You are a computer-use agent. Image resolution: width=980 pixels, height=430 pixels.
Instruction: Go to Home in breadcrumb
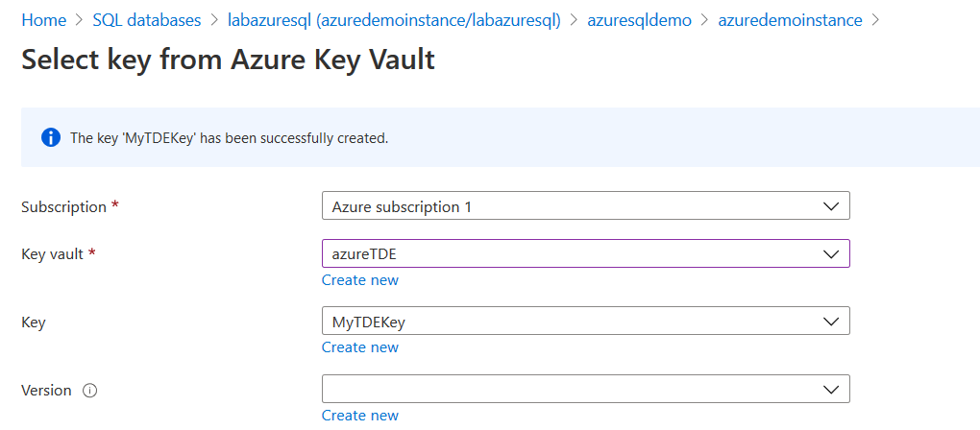tap(43, 19)
